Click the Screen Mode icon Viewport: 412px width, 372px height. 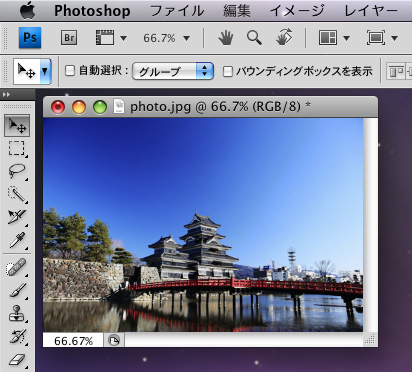[x=376, y=38]
